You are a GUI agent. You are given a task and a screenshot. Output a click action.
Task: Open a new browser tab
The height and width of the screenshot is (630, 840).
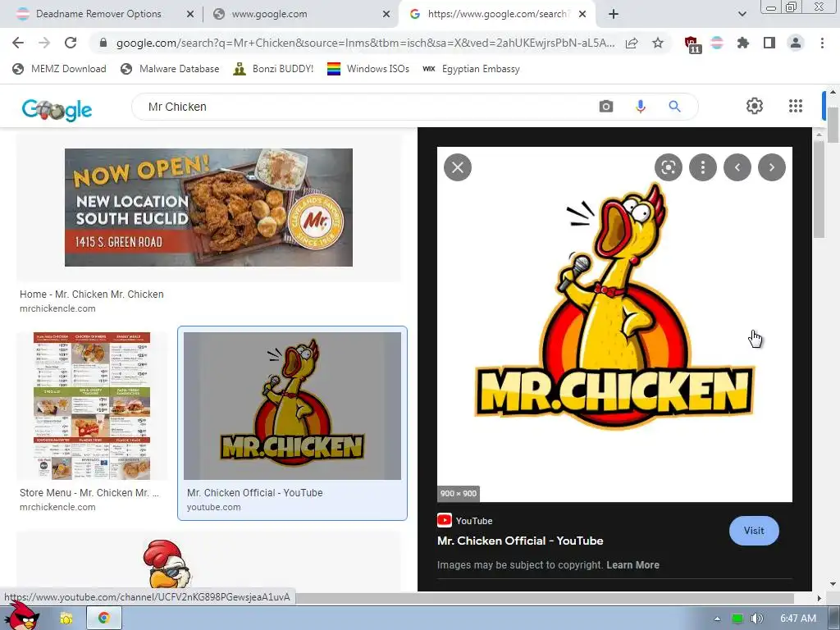[x=614, y=14]
